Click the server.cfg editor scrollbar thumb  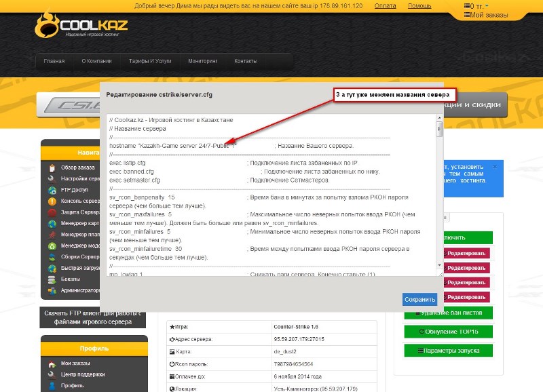pyautogui.click(x=439, y=129)
